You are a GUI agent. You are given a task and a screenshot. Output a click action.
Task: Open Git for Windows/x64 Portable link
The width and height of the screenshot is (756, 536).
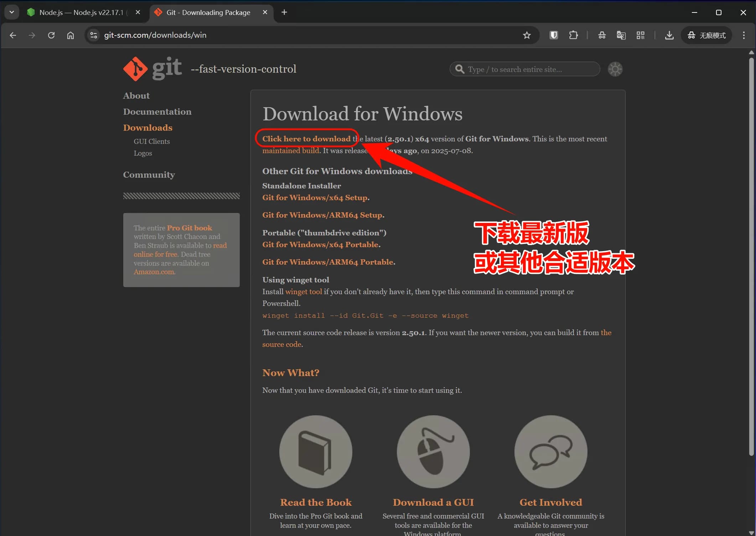pos(321,245)
